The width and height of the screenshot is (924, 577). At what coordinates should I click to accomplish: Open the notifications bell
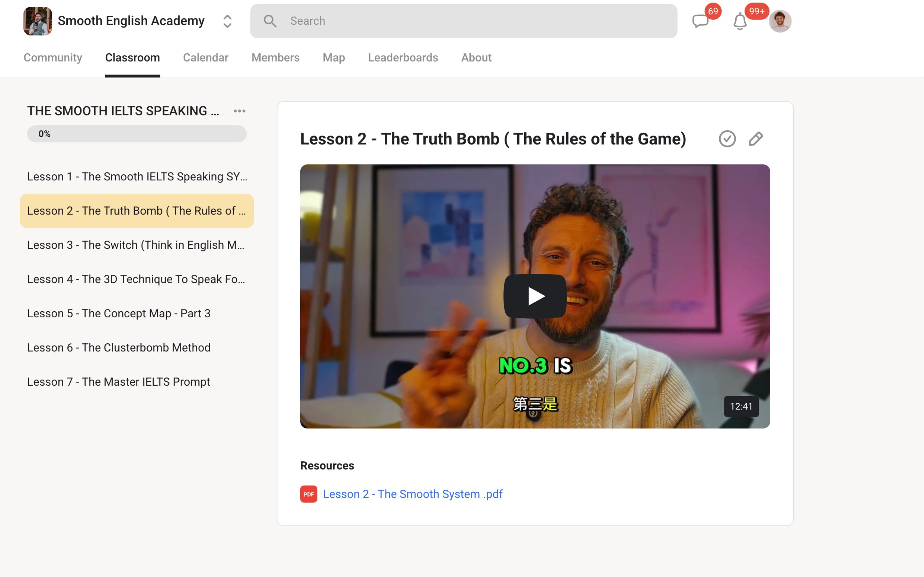740,22
